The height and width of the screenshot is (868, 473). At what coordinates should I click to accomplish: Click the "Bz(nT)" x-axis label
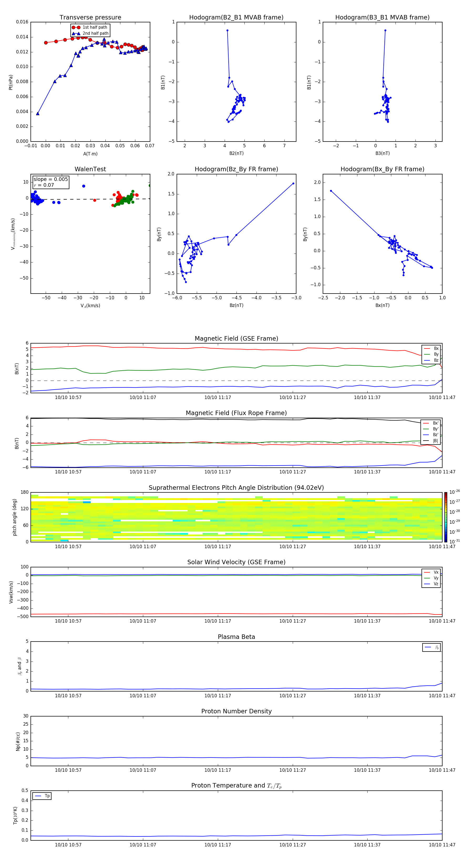[236, 305]
